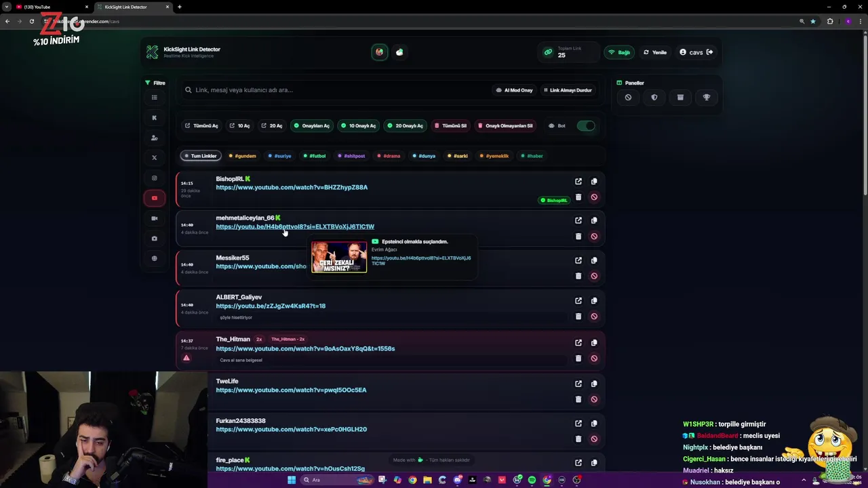This screenshot has height=488, width=868.
Task: Open The_Hitman YouTube link
Action: [x=305, y=348]
